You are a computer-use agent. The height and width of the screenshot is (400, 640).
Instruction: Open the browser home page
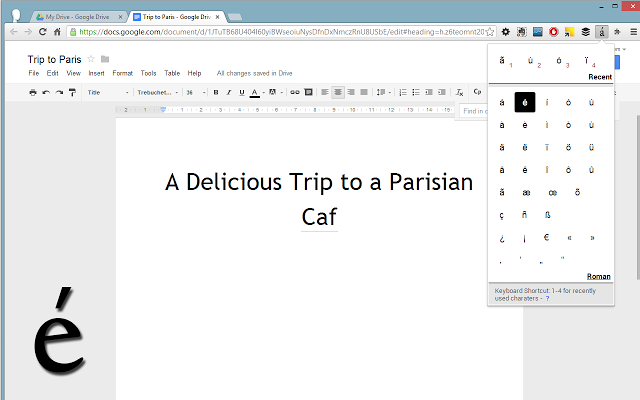57,32
